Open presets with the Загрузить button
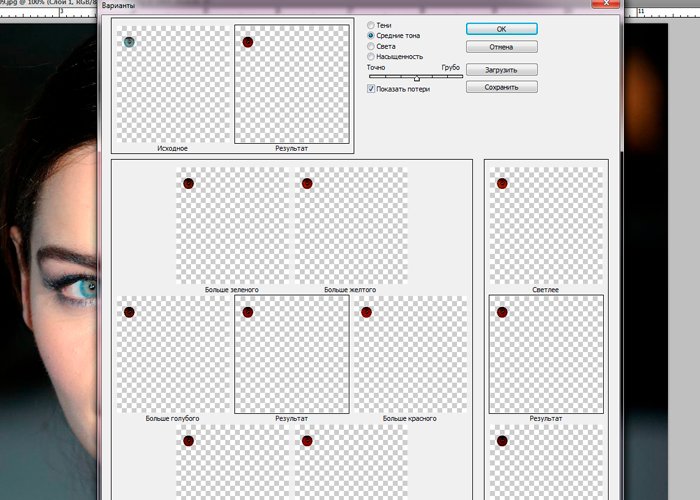The image size is (700, 500). tap(501, 70)
